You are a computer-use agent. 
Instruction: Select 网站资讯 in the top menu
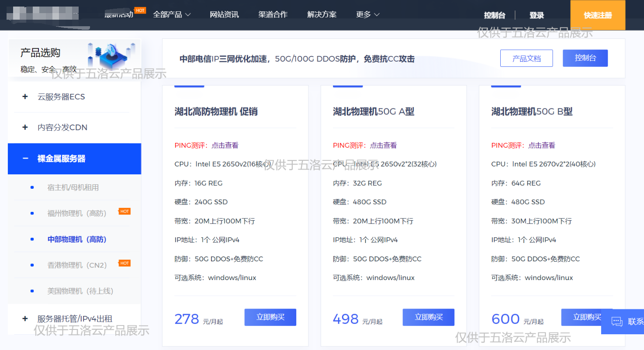224,14
